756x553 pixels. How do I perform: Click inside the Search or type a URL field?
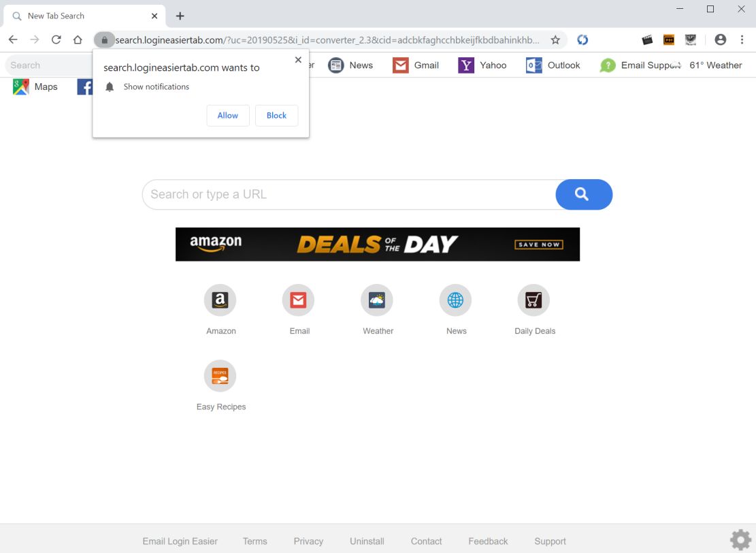[340, 194]
